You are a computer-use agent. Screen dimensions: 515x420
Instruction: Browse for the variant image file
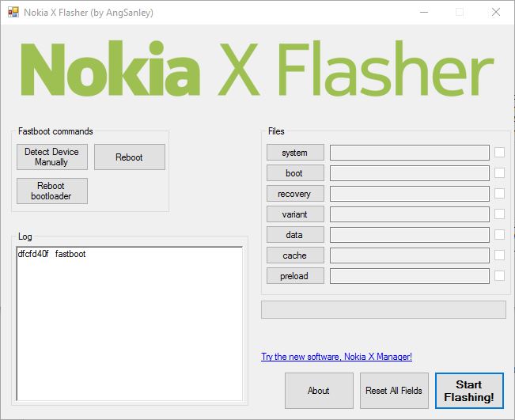[295, 214]
